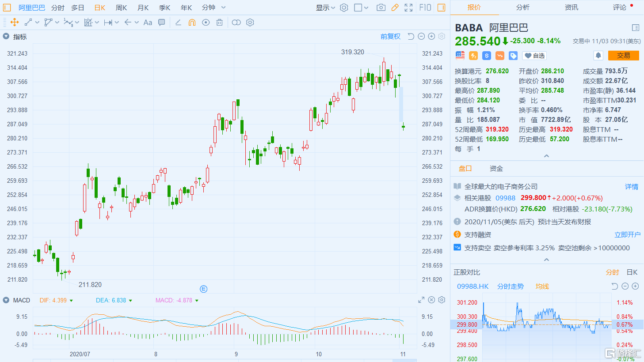Select the text annotation Aa tool
The image size is (644, 362).
pos(148,23)
